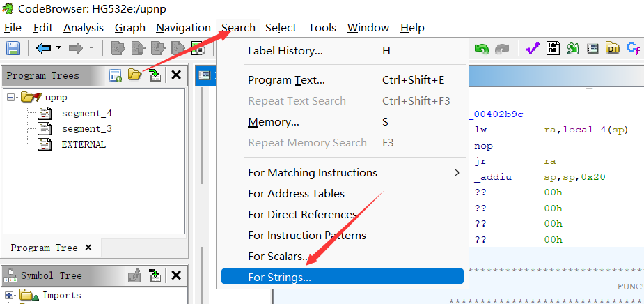Open the Help menu
Image resolution: width=644 pixels, height=304 pixels.
click(412, 28)
